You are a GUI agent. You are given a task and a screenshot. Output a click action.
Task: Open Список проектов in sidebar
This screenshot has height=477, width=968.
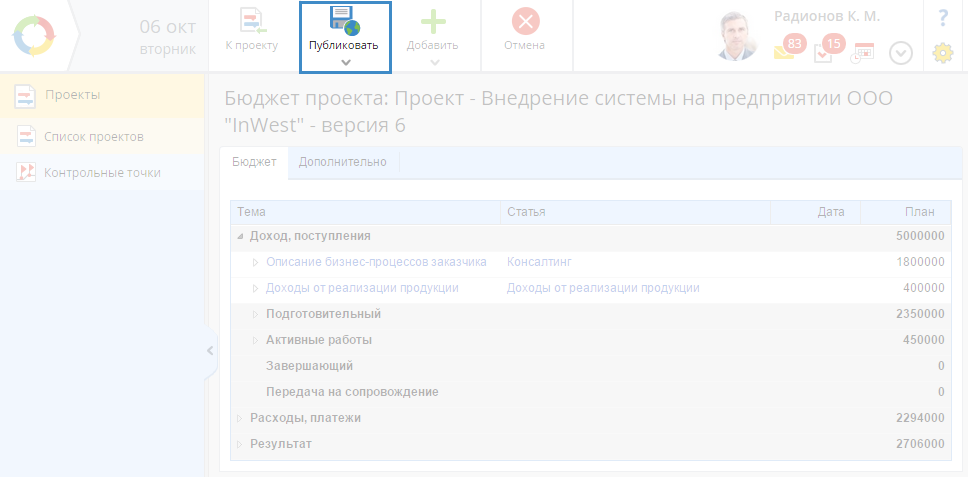94,136
